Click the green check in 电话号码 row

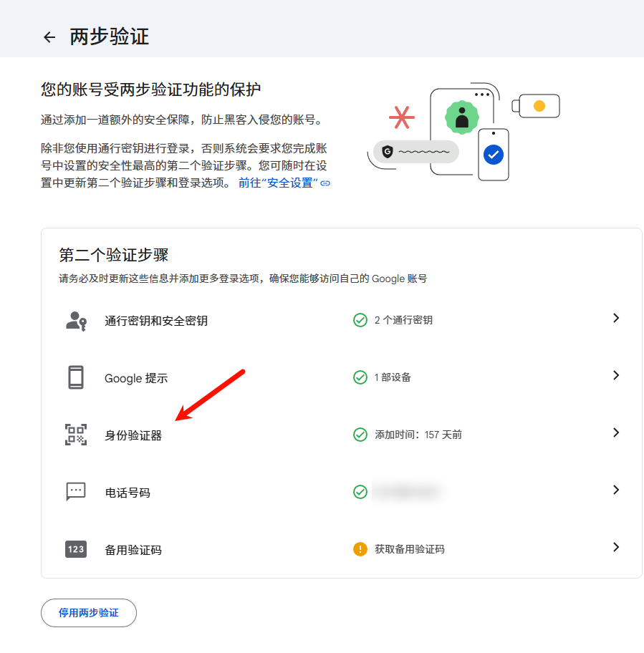(360, 492)
